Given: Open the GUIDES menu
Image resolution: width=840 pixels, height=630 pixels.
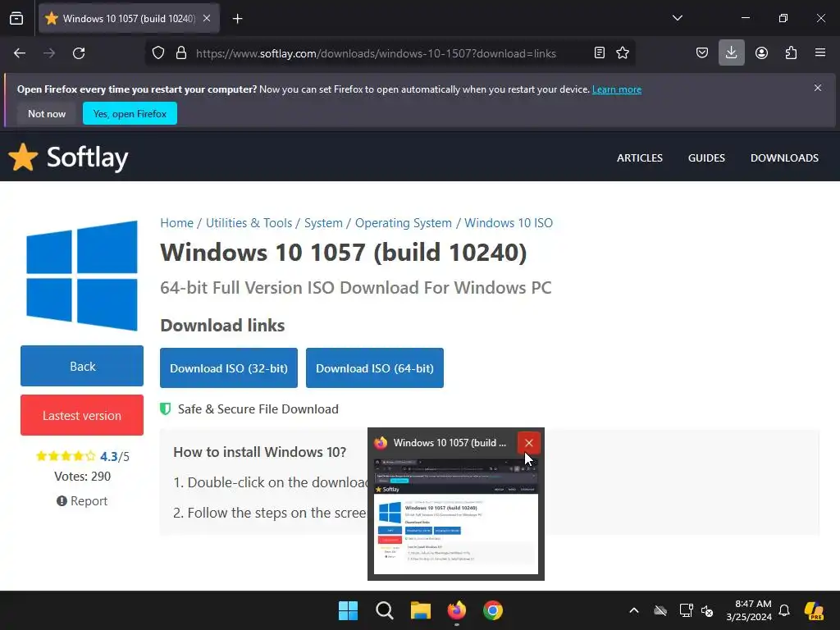Looking at the screenshot, I should [x=706, y=158].
